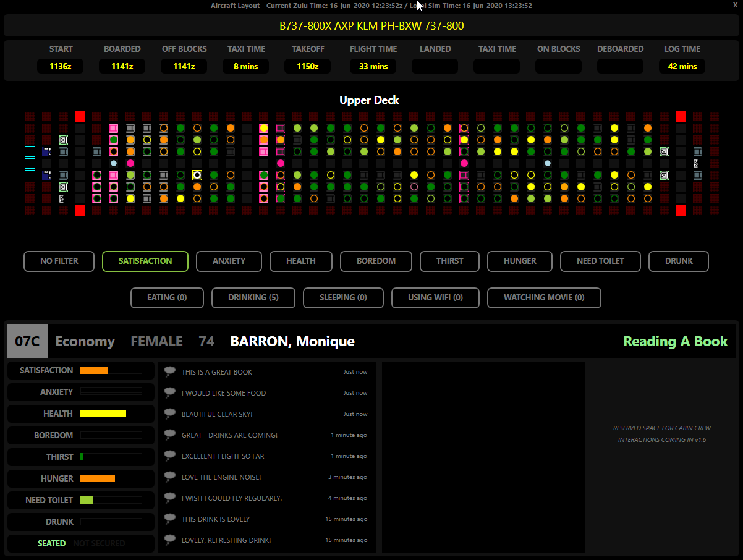This screenshot has height=560, width=743.
Task: Switch to the HEALTH filter
Action: point(301,261)
